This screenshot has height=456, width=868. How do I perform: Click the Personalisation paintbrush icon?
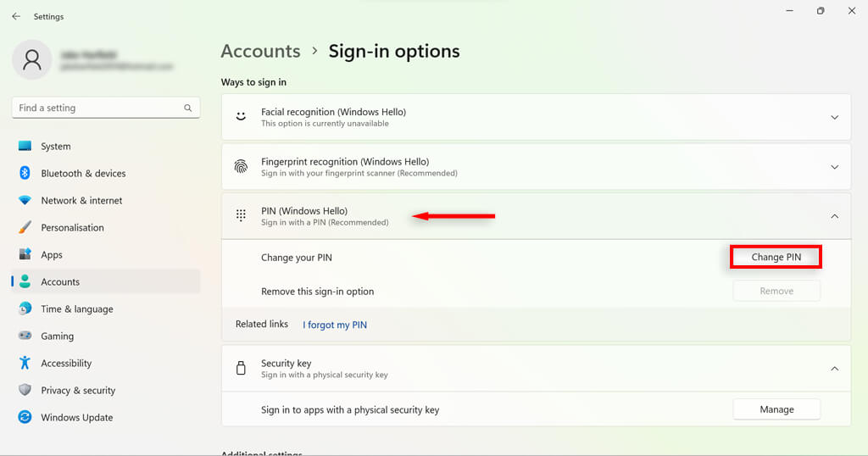tap(25, 227)
